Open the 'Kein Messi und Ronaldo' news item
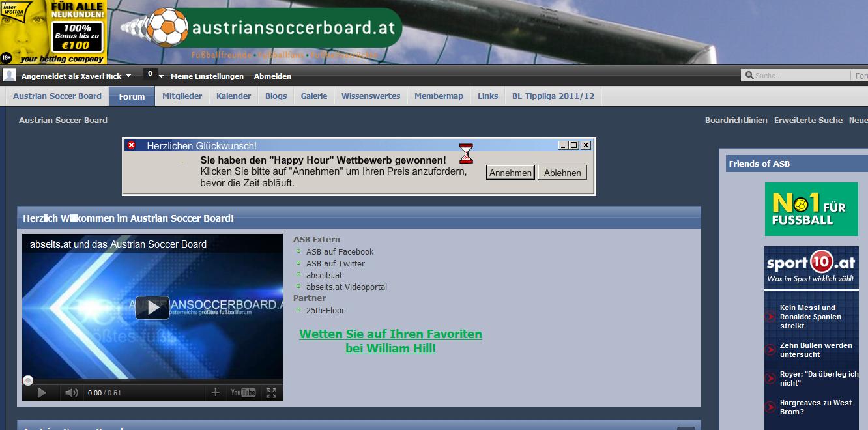Image resolution: width=868 pixels, height=430 pixels. [811, 317]
